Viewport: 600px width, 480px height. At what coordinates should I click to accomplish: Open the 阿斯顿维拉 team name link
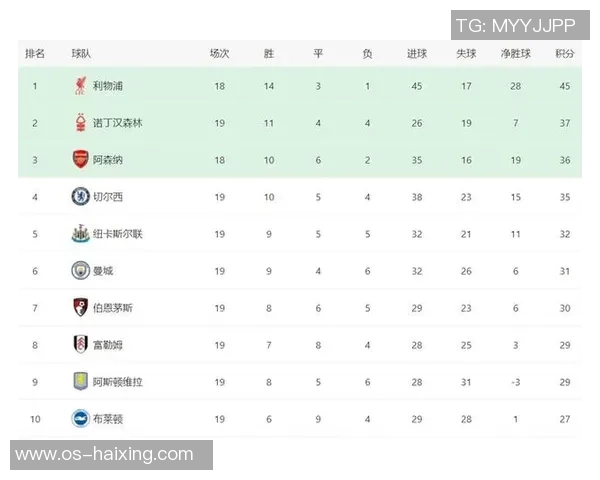(x=117, y=382)
